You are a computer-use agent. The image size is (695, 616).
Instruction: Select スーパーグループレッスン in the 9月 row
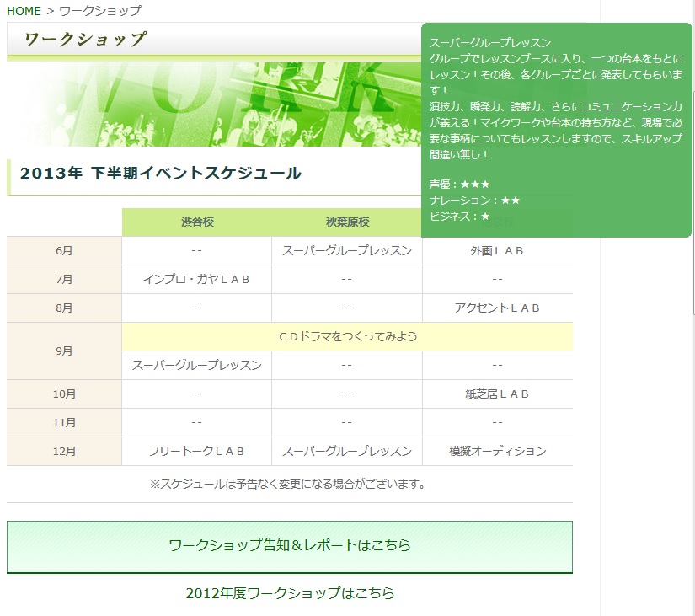196,366
